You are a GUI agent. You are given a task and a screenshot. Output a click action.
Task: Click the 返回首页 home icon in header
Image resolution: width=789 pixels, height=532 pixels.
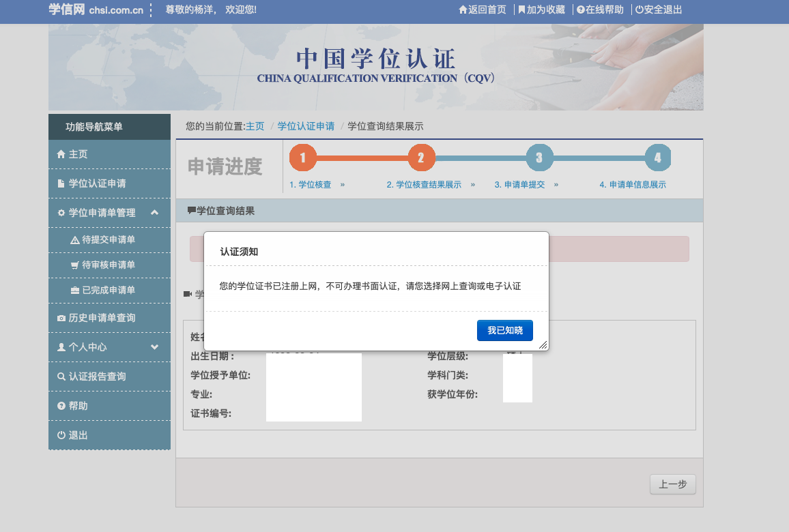pyautogui.click(x=463, y=10)
